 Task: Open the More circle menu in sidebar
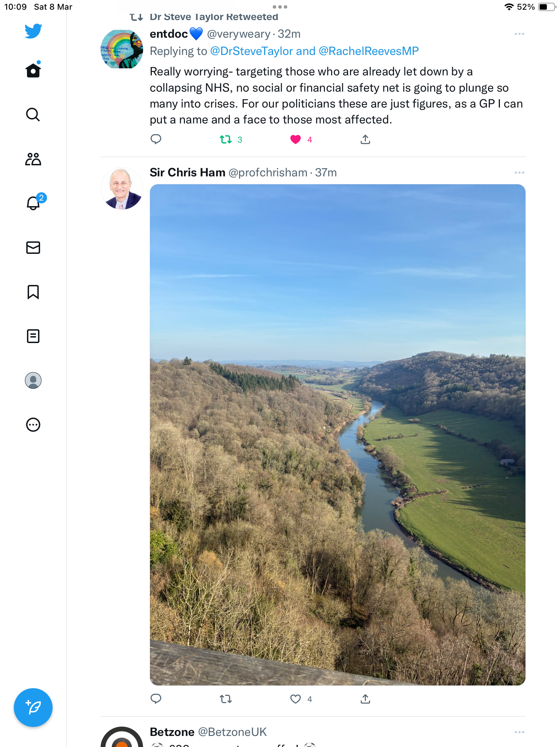coord(33,425)
